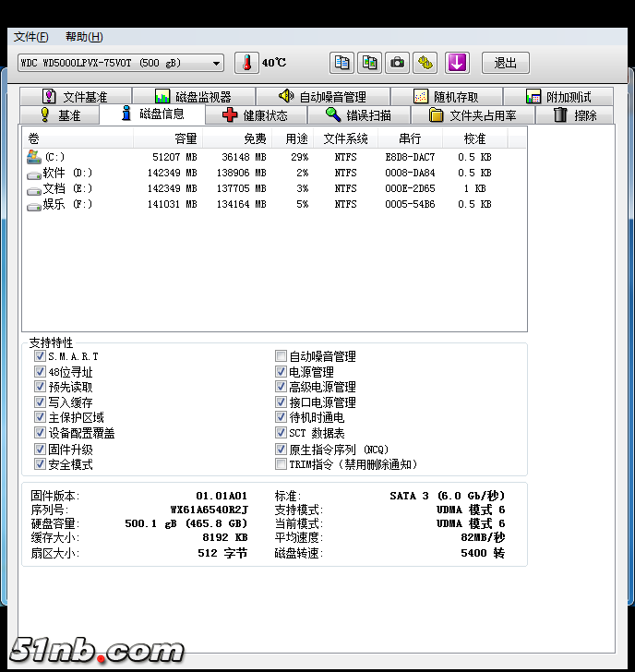Select the C: drive volume icon

point(34,158)
